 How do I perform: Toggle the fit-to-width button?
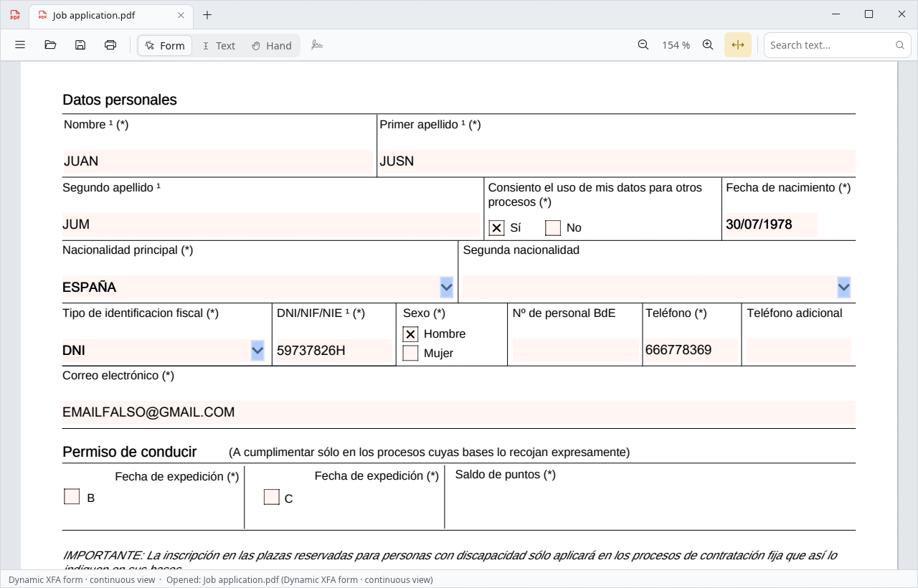738,45
